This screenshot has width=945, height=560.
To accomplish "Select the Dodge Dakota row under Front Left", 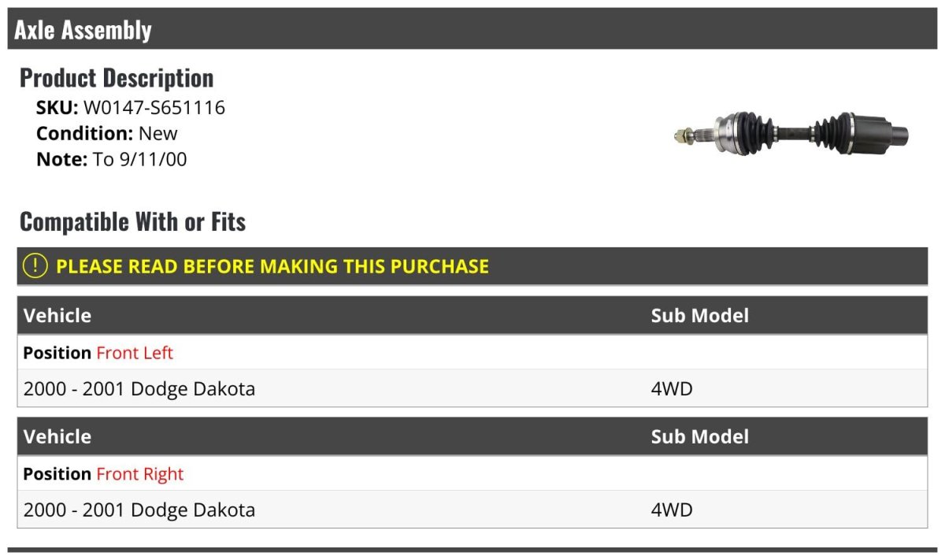I will [139, 389].
